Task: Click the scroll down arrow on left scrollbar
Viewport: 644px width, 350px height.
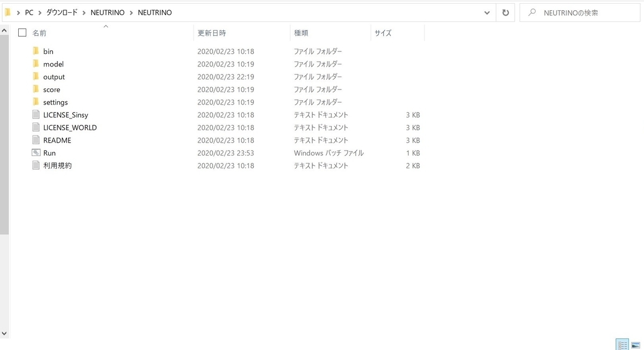Action: [x=4, y=333]
